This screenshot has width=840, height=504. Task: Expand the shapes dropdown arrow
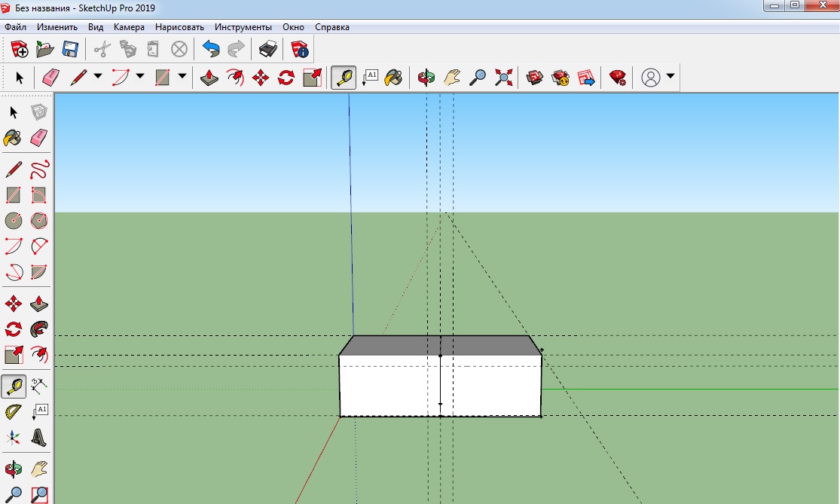(182, 76)
